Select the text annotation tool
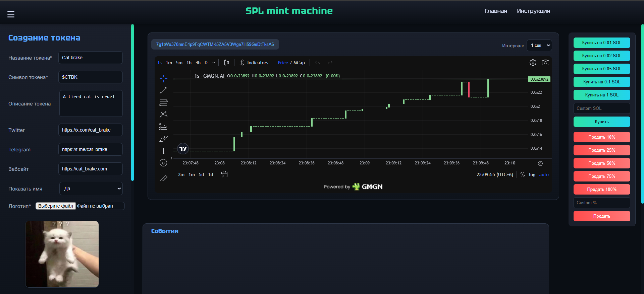 163,151
